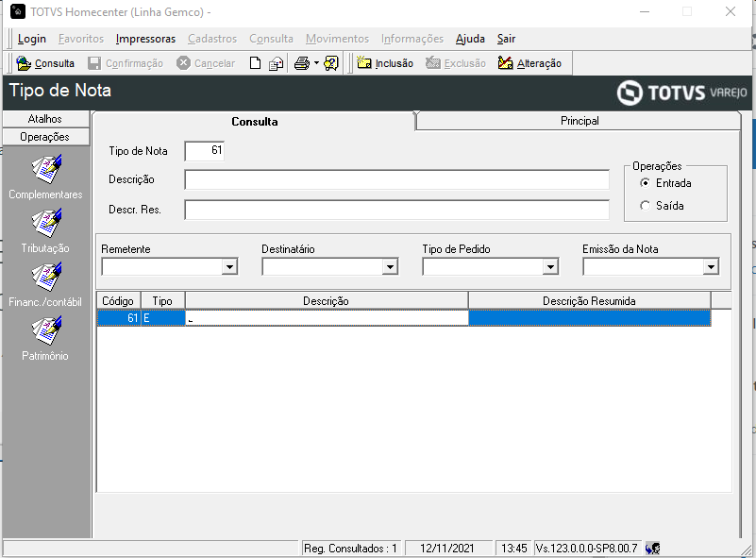
Task: Click the help question mark icon
Action: (331, 63)
